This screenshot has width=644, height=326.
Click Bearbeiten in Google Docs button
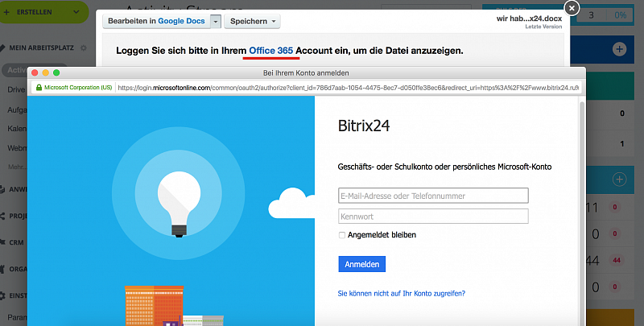point(156,22)
